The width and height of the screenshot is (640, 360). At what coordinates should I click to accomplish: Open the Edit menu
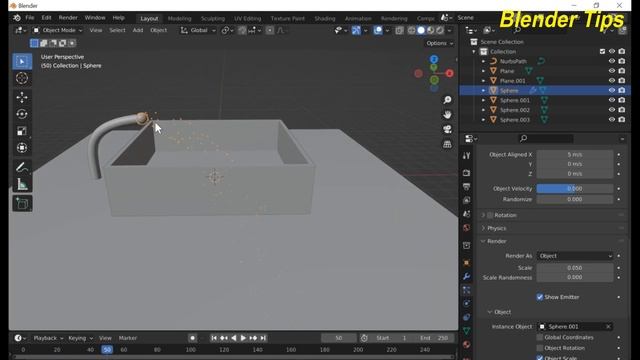click(x=47, y=18)
